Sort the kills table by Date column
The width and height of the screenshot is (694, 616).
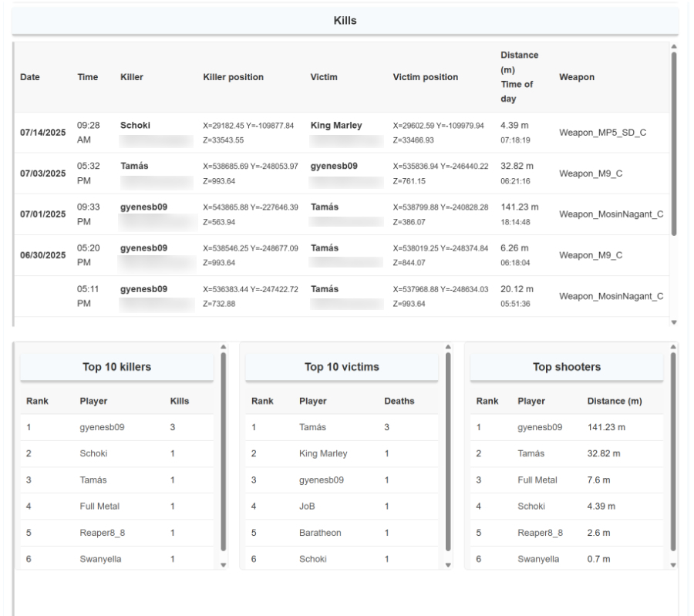point(29,77)
